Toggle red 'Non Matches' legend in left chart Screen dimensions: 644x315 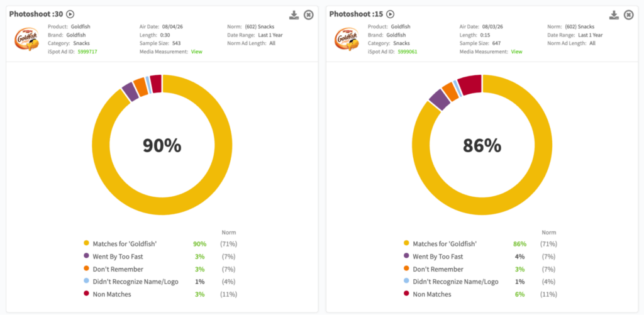click(x=107, y=294)
